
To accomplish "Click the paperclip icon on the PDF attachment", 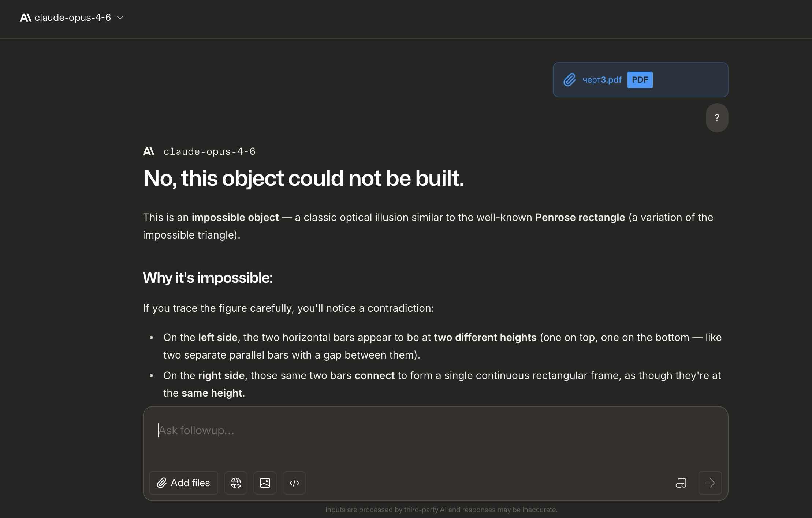I will click(x=570, y=80).
